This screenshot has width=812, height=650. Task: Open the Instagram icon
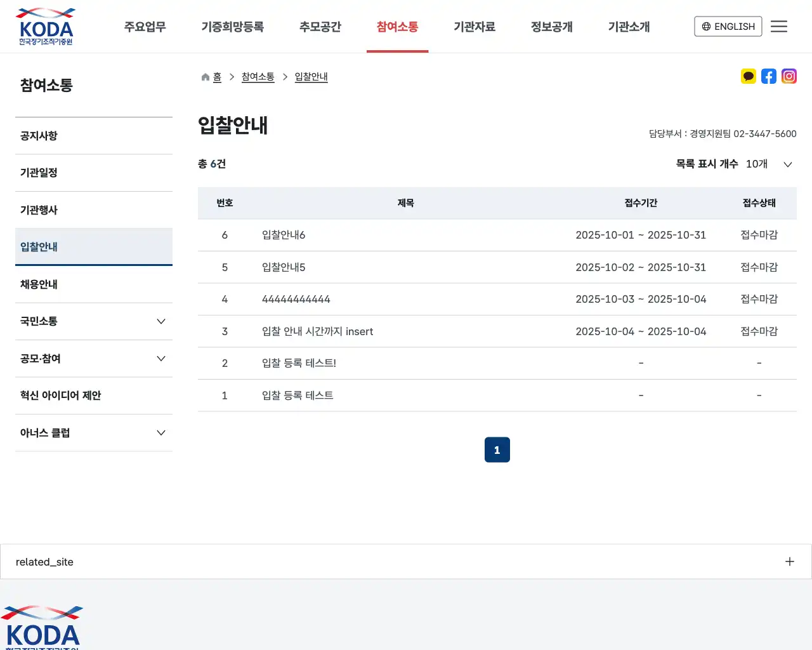789,76
